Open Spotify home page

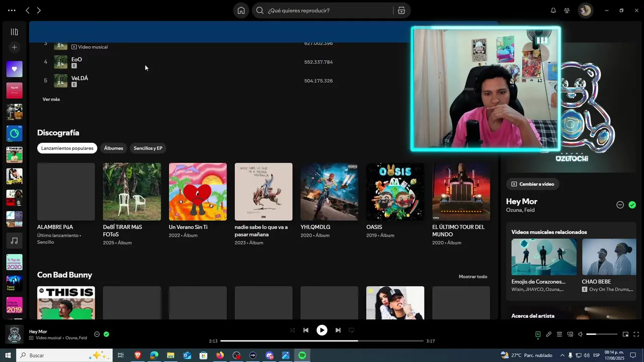click(242, 10)
